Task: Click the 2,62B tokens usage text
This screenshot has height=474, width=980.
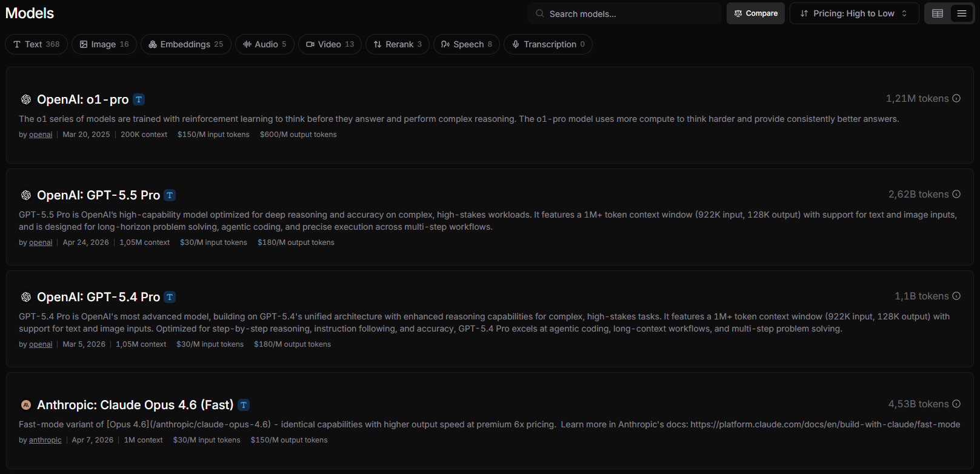Action: [x=918, y=194]
